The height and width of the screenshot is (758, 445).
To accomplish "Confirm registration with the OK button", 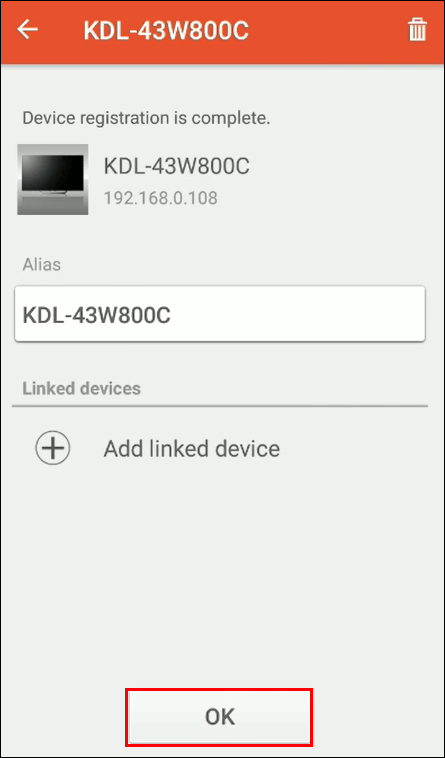I will click(x=220, y=716).
